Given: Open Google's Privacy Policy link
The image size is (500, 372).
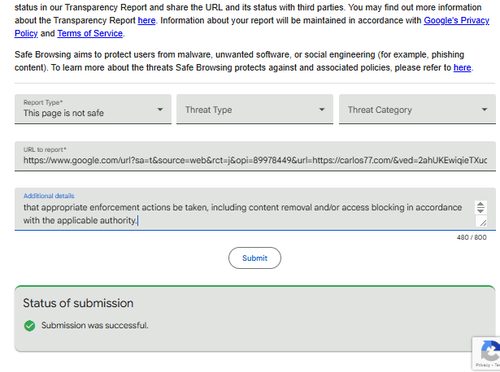Looking at the screenshot, I should 456,20.
